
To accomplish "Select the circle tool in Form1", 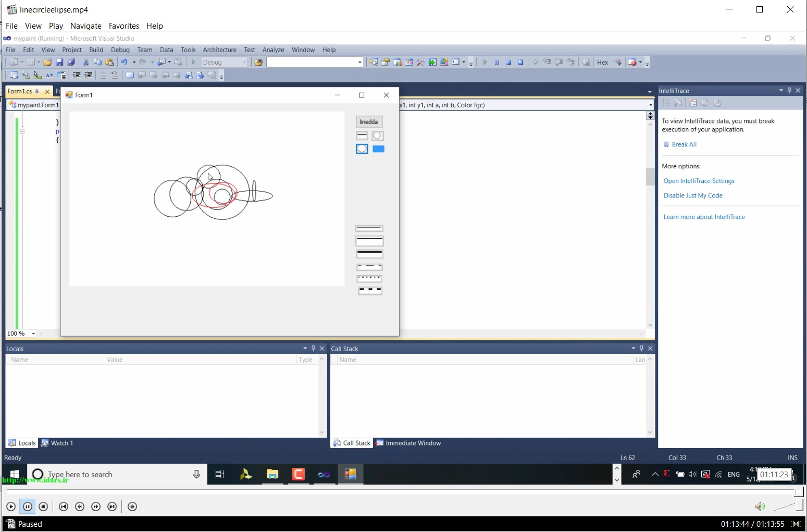I will tap(378, 135).
